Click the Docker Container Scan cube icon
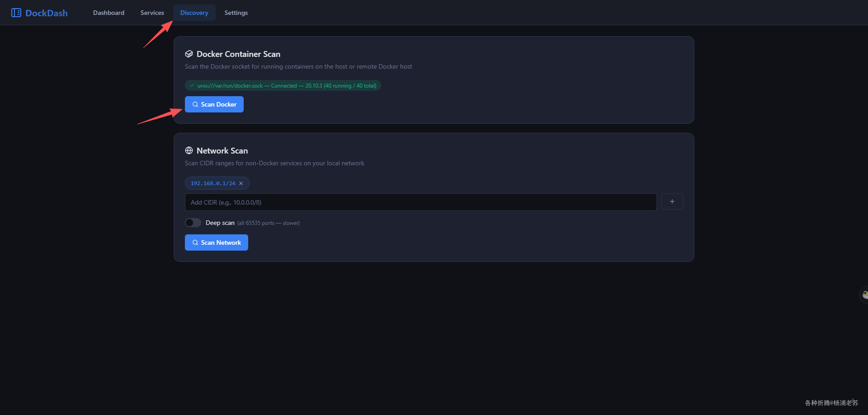The width and height of the screenshot is (868, 415). [x=189, y=54]
